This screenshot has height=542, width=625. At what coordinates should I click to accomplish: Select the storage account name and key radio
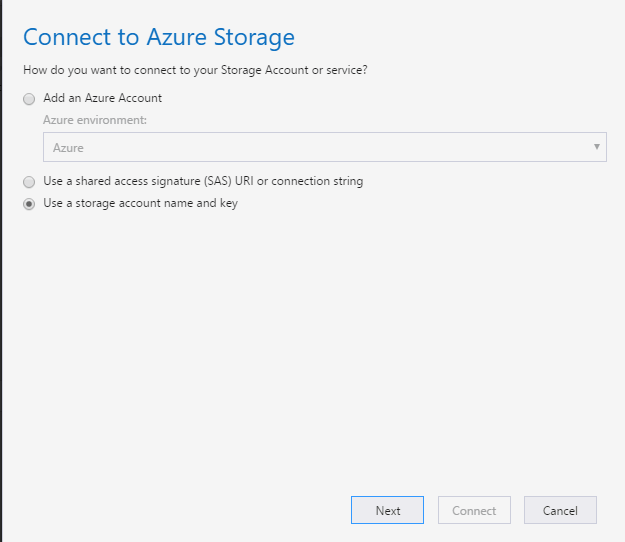(x=29, y=204)
